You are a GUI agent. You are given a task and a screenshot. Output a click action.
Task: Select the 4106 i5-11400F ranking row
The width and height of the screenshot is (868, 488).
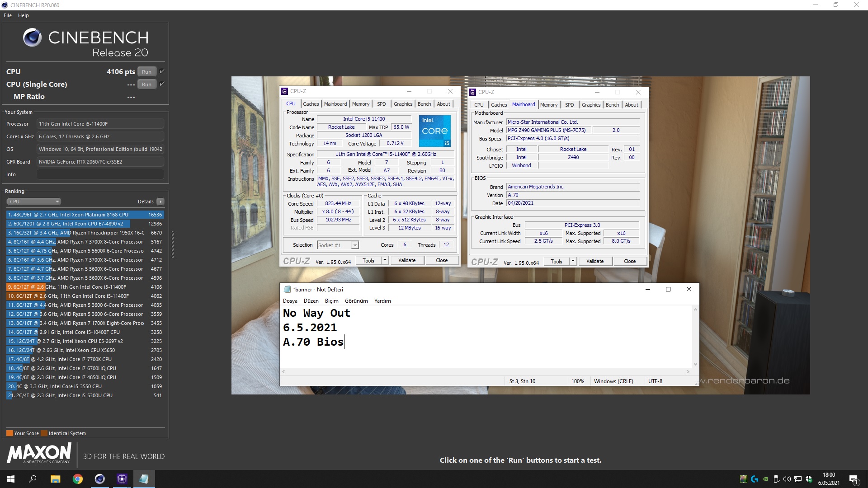click(85, 287)
